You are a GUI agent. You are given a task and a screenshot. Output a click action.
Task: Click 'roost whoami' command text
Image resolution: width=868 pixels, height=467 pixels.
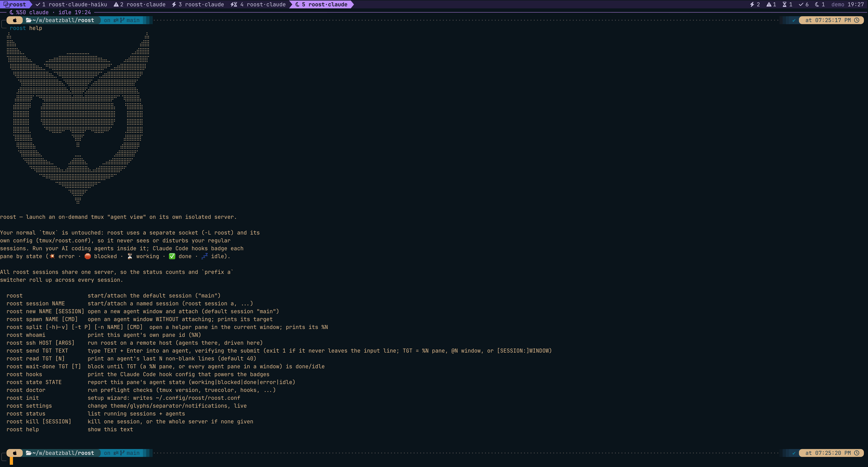(26, 335)
